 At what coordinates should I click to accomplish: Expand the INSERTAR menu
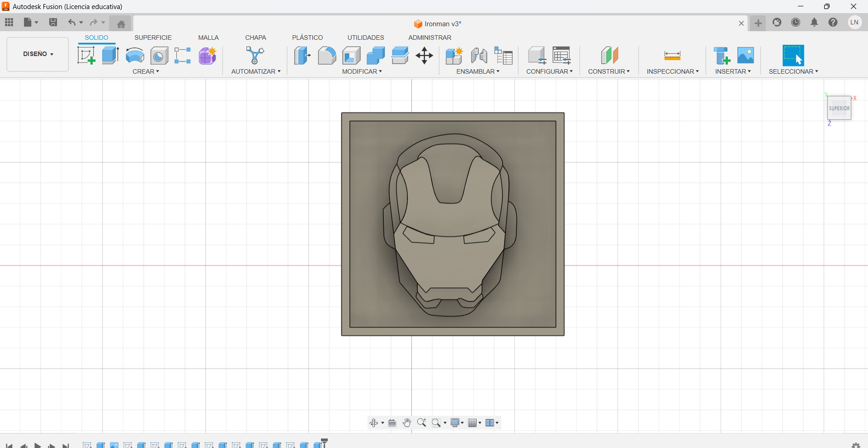(x=733, y=71)
